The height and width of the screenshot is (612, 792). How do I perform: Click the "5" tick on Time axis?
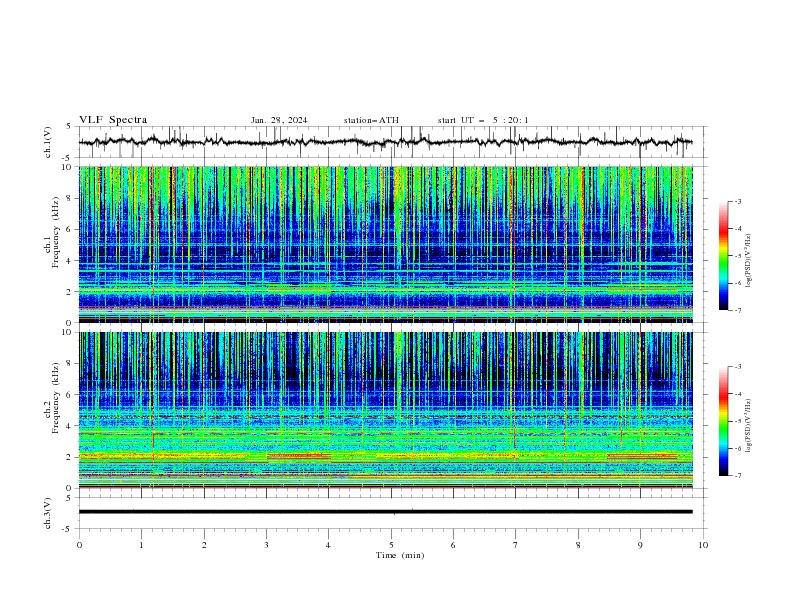[391, 545]
